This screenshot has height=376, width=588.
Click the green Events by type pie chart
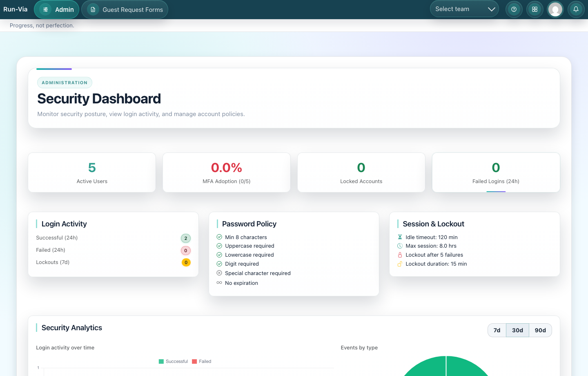tap(446, 367)
